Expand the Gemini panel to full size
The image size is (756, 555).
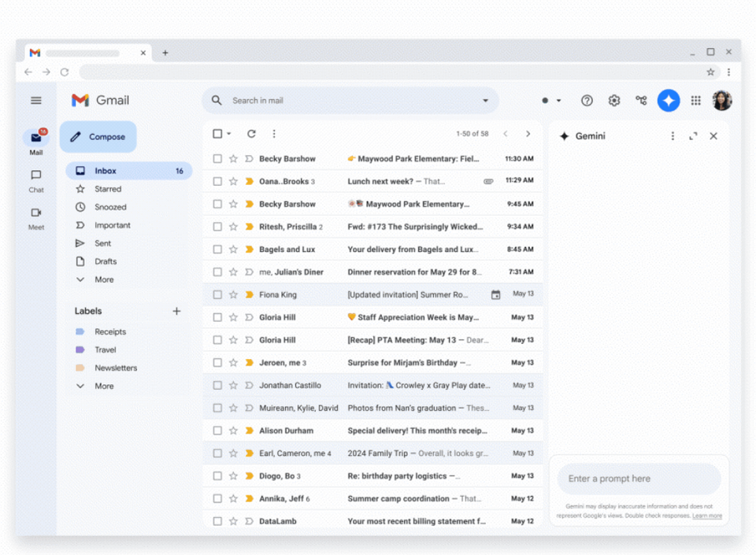[693, 136]
